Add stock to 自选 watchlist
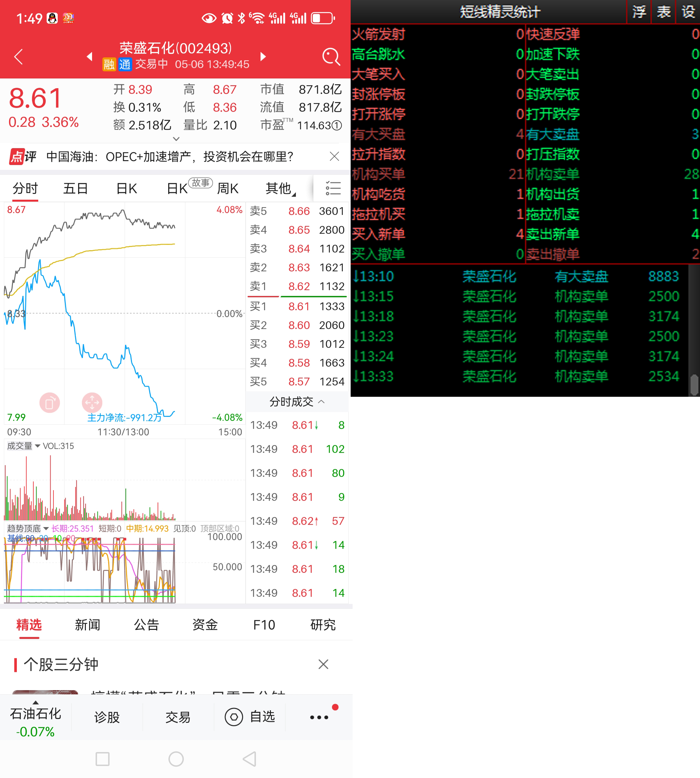The height and width of the screenshot is (778, 700). (250, 717)
